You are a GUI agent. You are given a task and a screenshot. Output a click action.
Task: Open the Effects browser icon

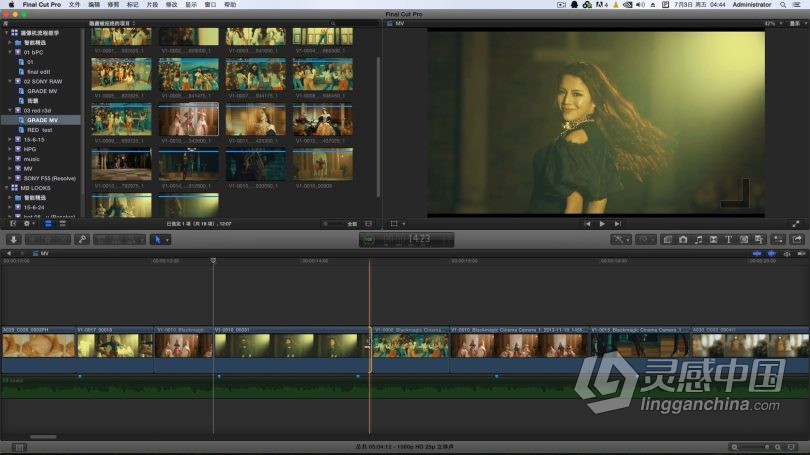667,240
